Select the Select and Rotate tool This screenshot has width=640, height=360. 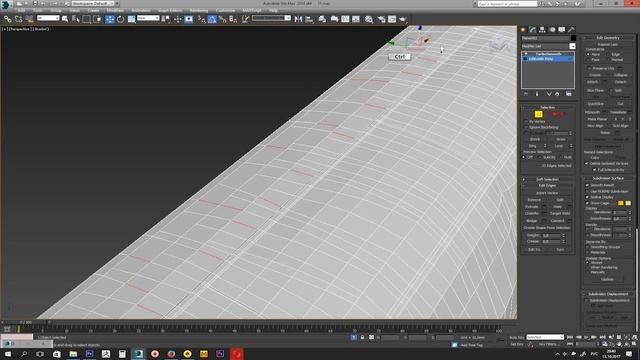[120, 19]
